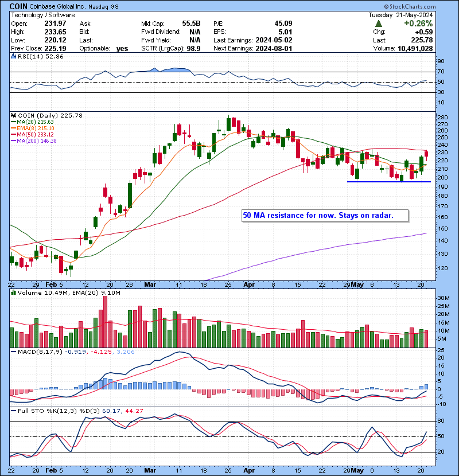Select the stochastic %K value 60.17
Screen dimensions: 459x476
[x=111, y=411]
